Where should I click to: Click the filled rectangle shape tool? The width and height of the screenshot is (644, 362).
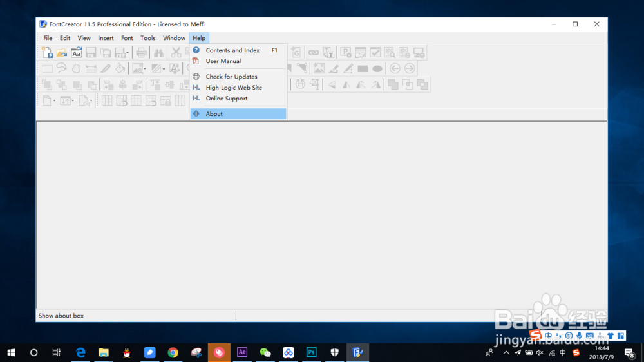pyautogui.click(x=363, y=69)
